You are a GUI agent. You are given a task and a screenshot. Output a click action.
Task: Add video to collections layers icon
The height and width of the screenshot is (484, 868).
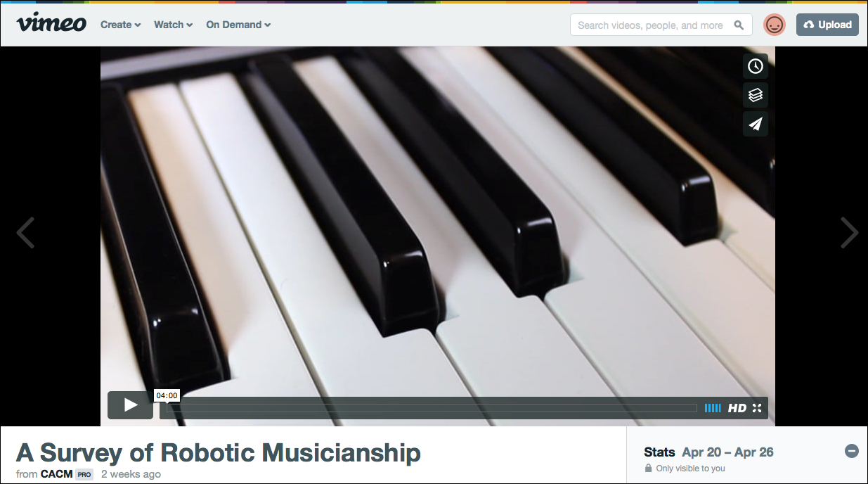pyautogui.click(x=756, y=95)
